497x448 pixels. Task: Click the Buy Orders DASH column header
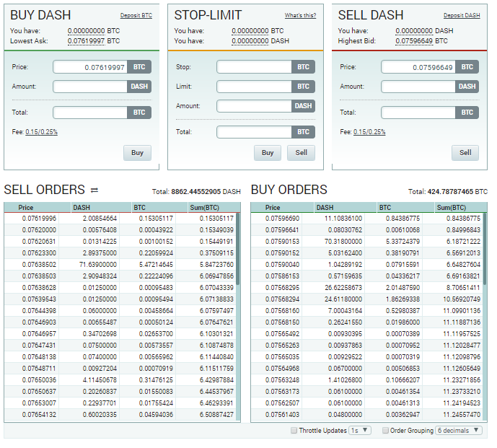pyautogui.click(x=346, y=207)
